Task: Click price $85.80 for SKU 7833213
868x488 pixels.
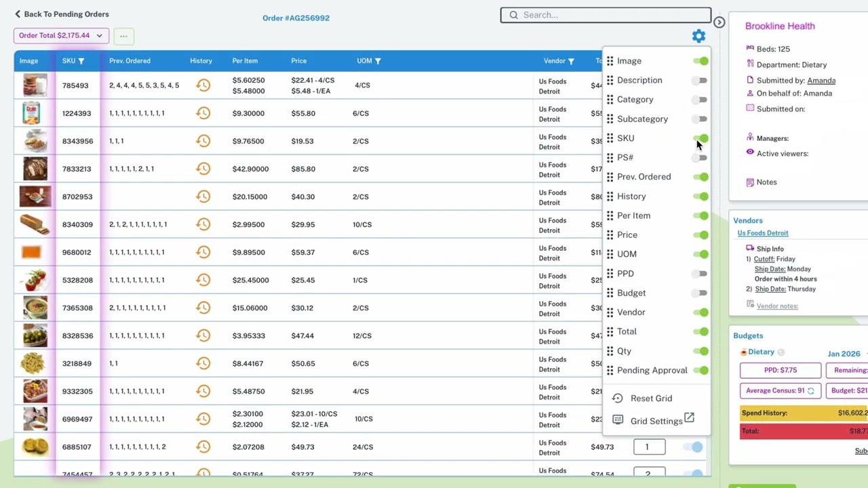Action: point(303,169)
